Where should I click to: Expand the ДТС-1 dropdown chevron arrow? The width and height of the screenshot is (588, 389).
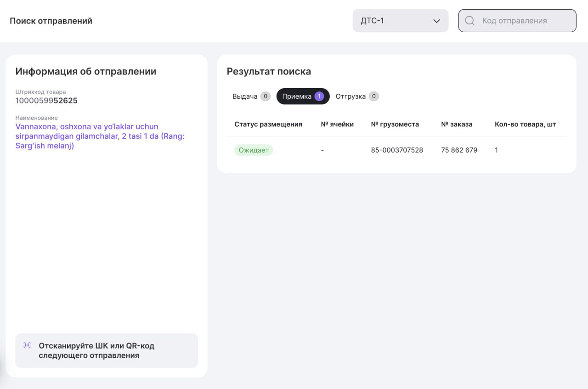coord(436,21)
